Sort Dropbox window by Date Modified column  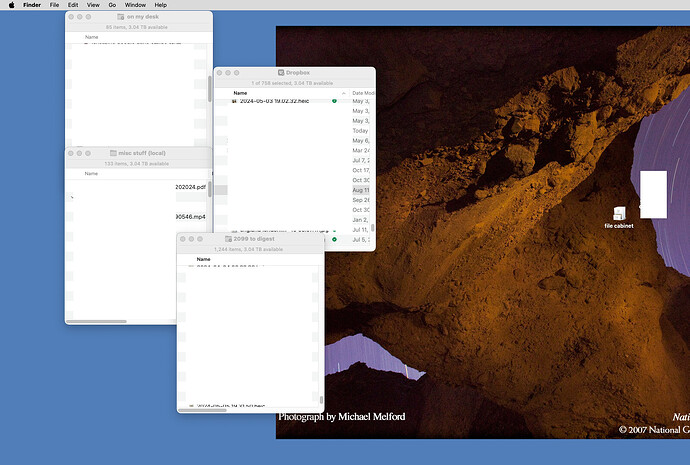point(363,93)
